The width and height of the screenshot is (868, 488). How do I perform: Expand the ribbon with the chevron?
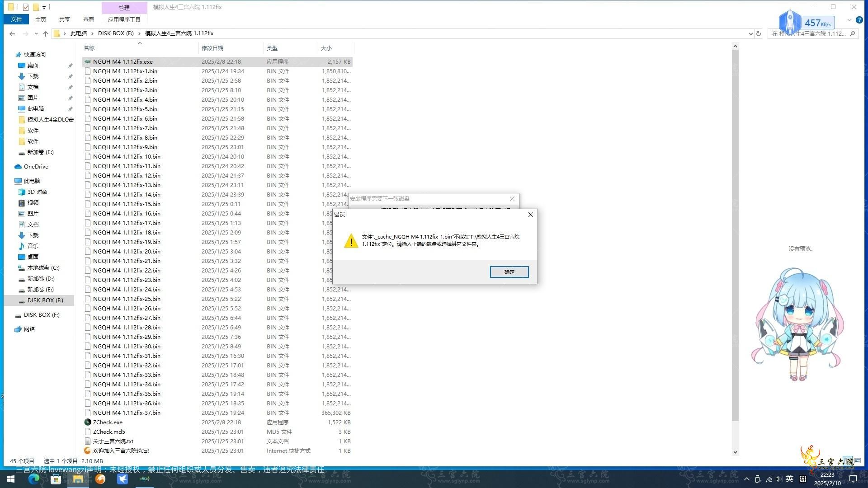pos(849,20)
